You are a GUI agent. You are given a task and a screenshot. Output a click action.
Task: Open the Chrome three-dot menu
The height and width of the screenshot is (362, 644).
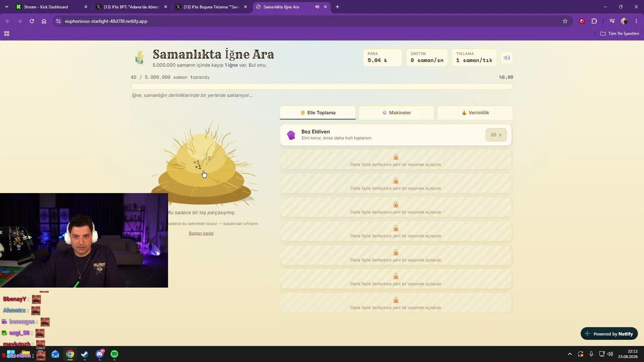point(636,21)
